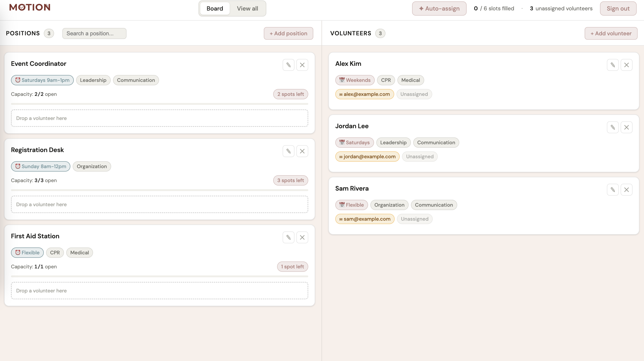This screenshot has width=644, height=361.
Task: Click the Registration Desk drop zone
Action: click(x=160, y=204)
